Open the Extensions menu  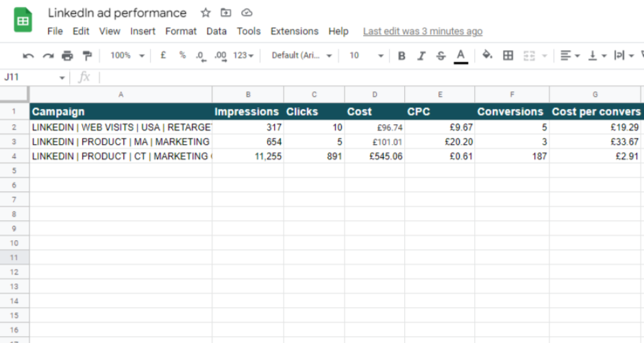point(294,31)
